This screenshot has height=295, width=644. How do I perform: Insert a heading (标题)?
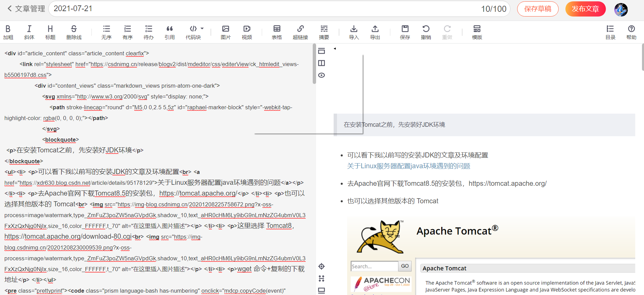(x=50, y=32)
